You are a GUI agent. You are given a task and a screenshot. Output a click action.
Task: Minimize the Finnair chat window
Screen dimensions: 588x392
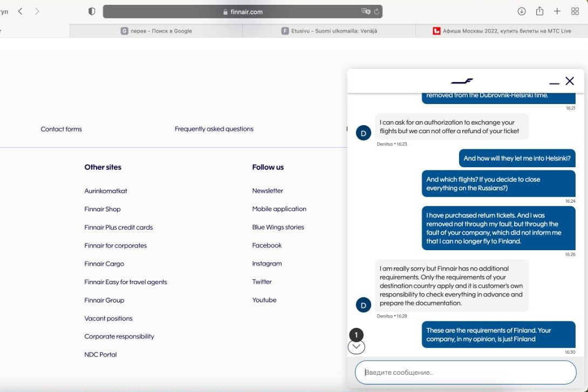554,83
